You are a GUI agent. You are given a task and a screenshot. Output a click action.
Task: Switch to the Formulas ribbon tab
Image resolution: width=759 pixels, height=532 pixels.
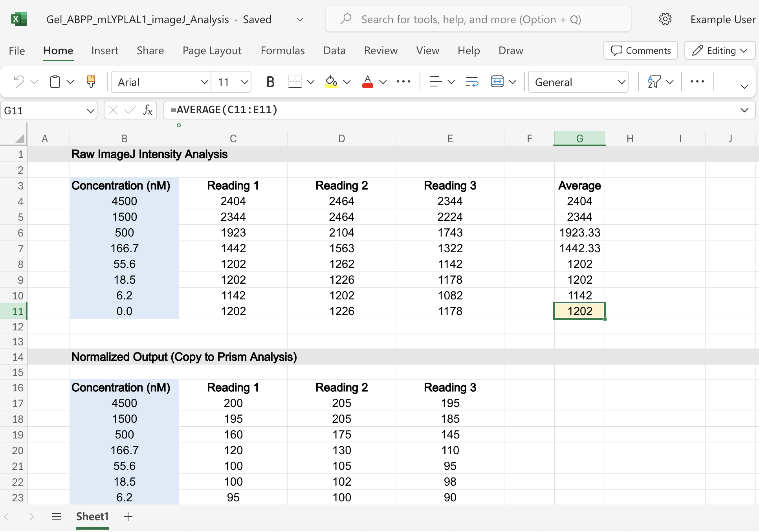[x=282, y=50]
